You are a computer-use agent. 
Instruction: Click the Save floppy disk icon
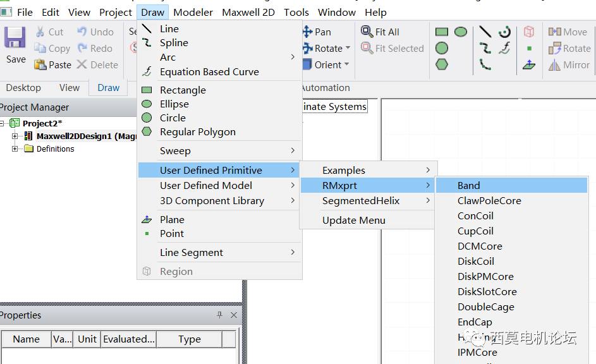pyautogui.click(x=15, y=38)
